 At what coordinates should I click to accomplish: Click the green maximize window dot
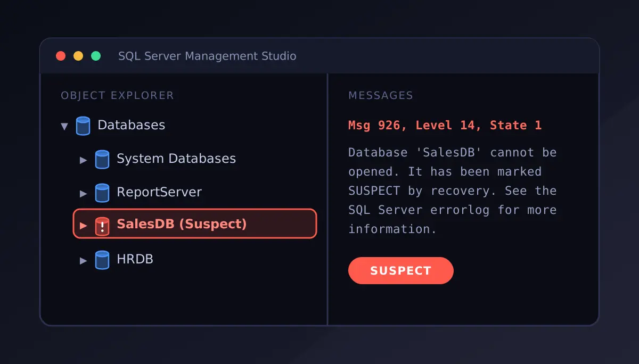point(96,56)
